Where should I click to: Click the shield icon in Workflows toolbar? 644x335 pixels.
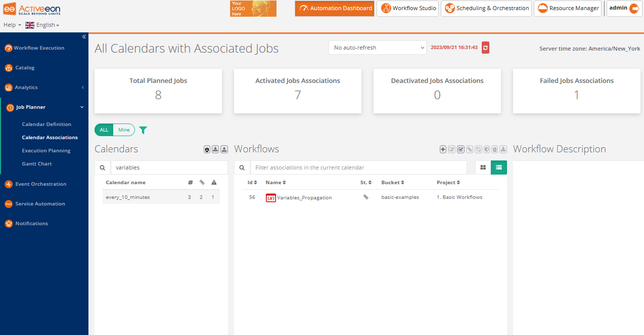486,149
